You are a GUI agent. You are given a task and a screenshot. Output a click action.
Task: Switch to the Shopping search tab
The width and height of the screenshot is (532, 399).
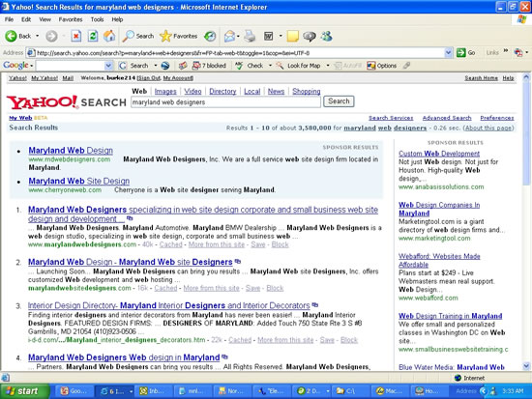tap(307, 91)
